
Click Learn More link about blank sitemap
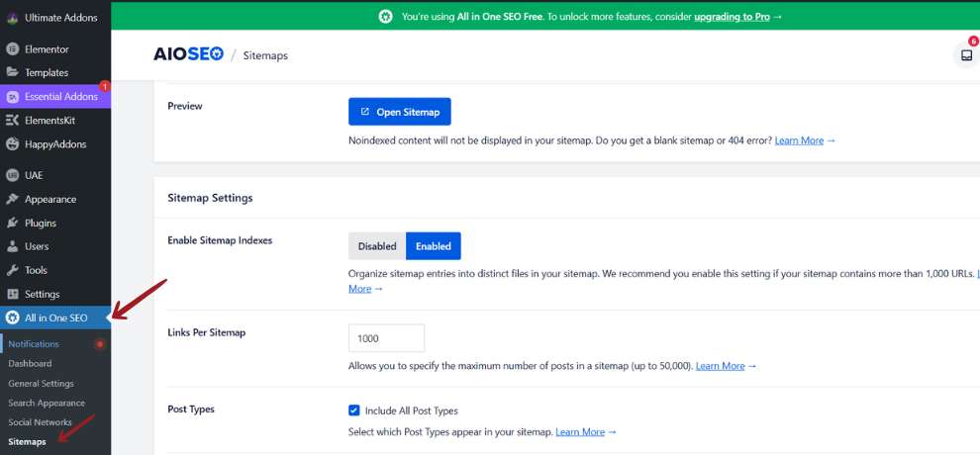[800, 140]
